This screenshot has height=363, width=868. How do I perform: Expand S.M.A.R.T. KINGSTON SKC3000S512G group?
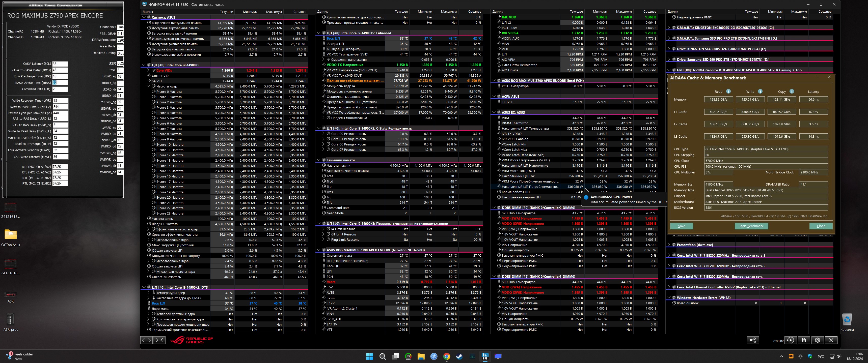pyautogui.click(x=669, y=28)
